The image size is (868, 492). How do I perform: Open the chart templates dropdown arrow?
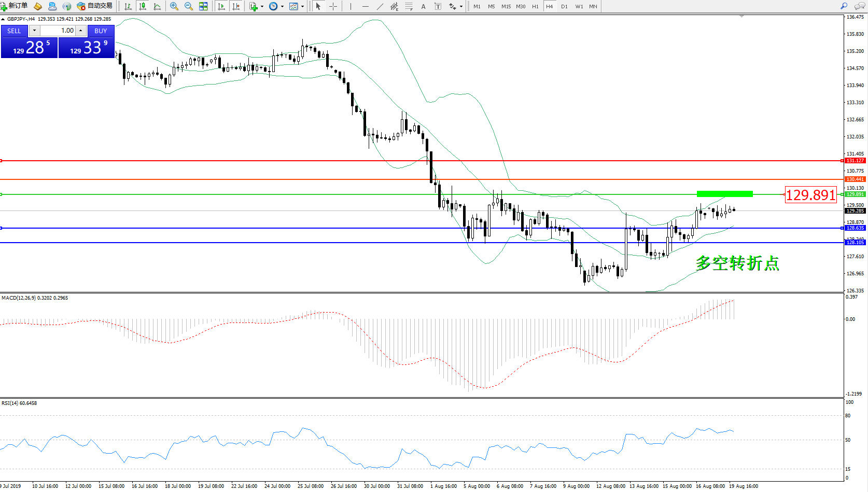[303, 7]
